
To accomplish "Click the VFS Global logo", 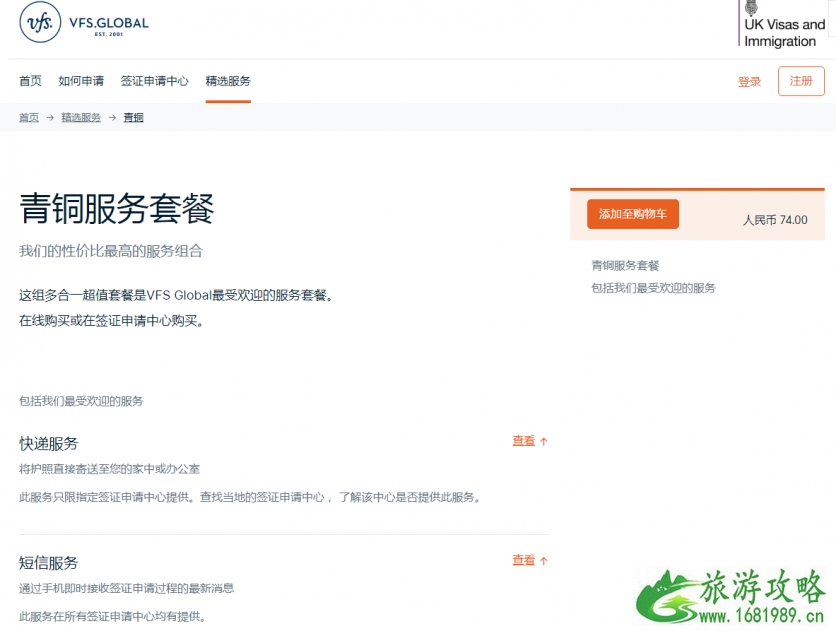I will 84,22.
